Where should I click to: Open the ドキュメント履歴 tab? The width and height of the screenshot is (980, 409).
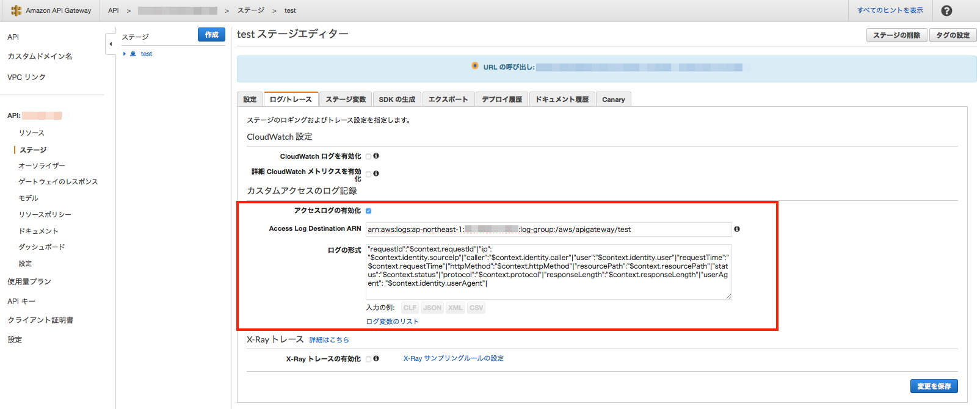[562, 100]
